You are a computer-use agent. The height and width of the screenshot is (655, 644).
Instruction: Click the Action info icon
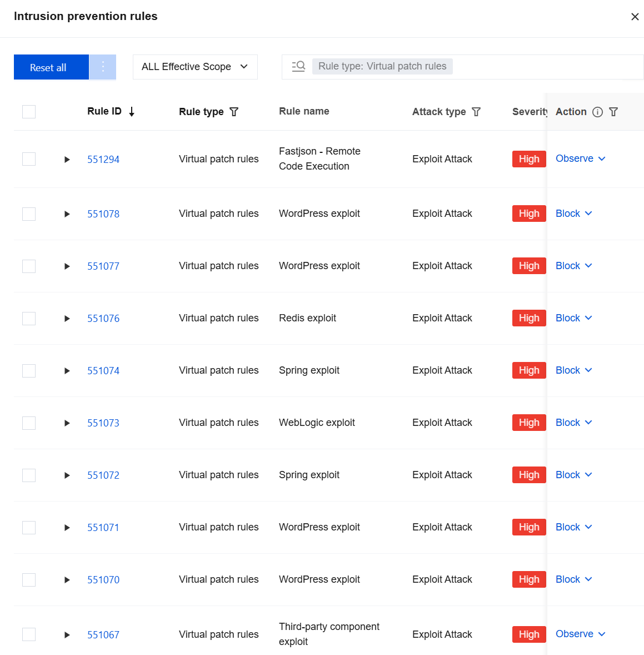tap(598, 112)
